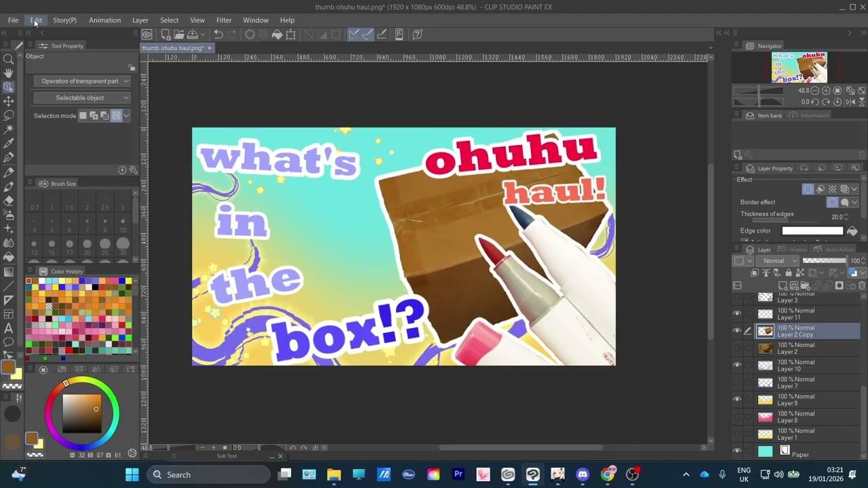
Task: Open File Explorer from Windows taskbar
Action: point(334,474)
